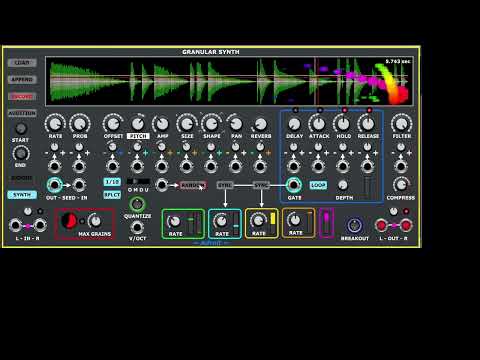Click the LOAD sample button
The height and width of the screenshot is (360, 480).
(22, 63)
